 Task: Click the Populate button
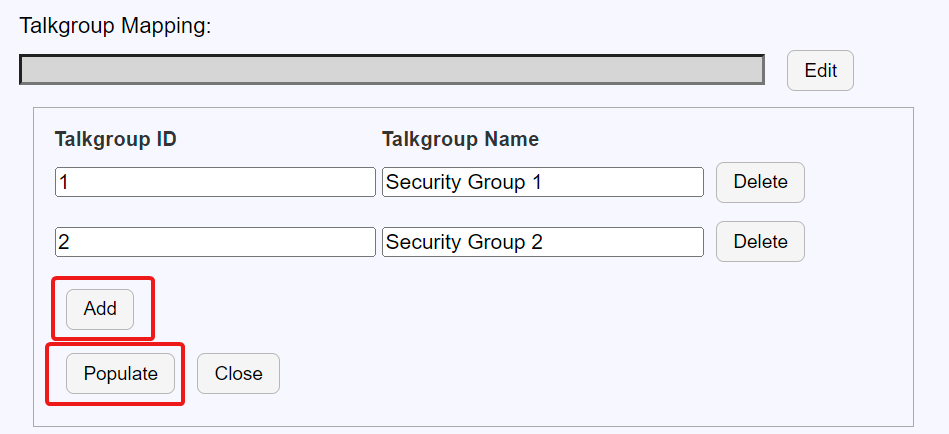(120, 374)
